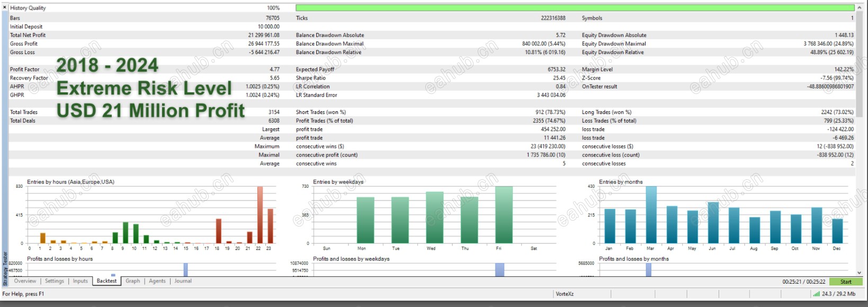Click the green History Quality progress bar
The height and width of the screenshot is (307, 868).
click(x=575, y=8)
